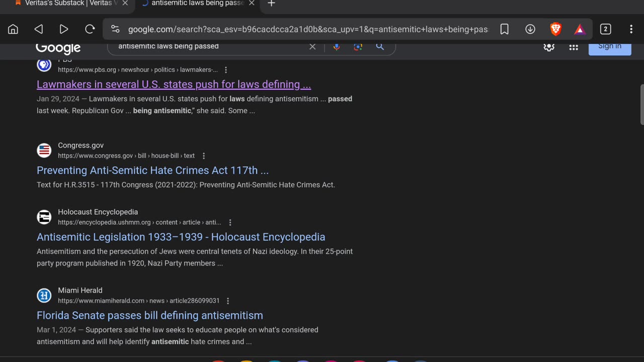644x362 pixels.
Task: Click the Miami Herald favicon
Action: pyautogui.click(x=44, y=296)
